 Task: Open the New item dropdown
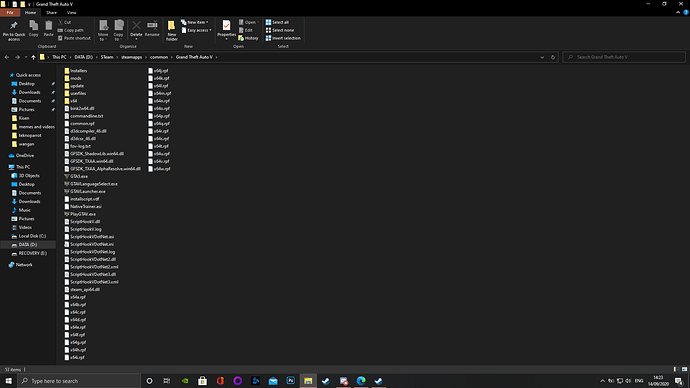click(195, 22)
